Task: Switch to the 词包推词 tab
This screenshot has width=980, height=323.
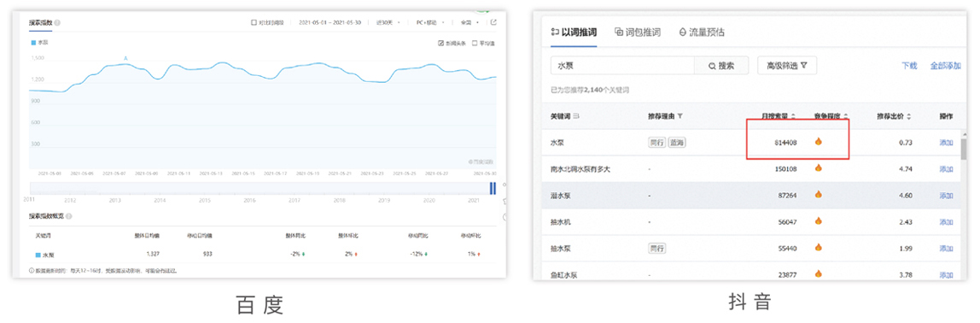Action: pyautogui.click(x=638, y=32)
